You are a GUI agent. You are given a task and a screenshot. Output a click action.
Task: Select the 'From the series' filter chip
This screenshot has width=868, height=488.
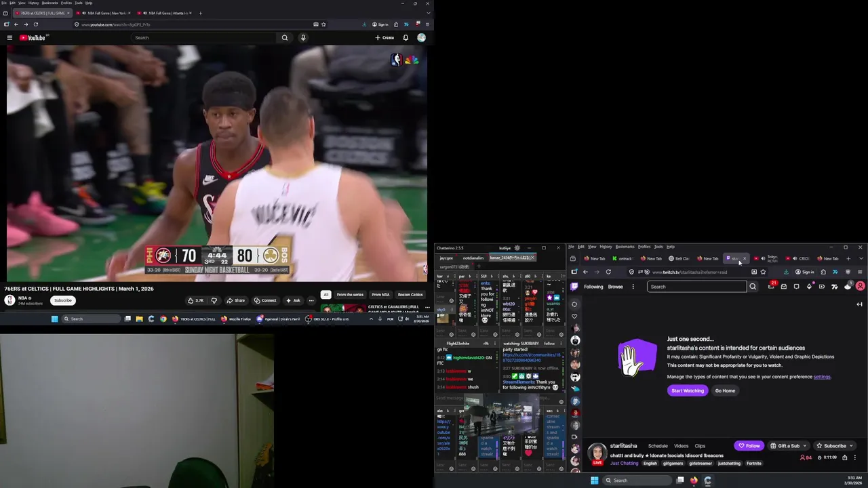(350, 295)
